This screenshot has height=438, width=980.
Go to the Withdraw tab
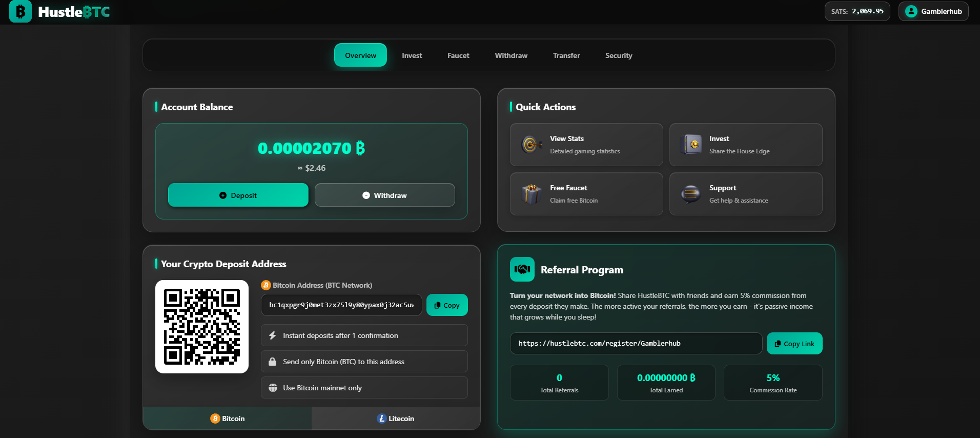[511, 55]
